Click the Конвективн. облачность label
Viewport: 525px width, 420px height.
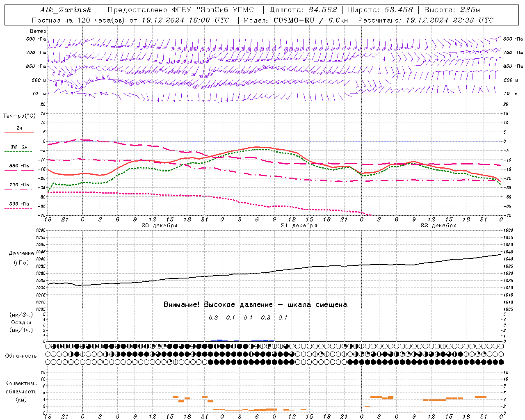point(21,387)
